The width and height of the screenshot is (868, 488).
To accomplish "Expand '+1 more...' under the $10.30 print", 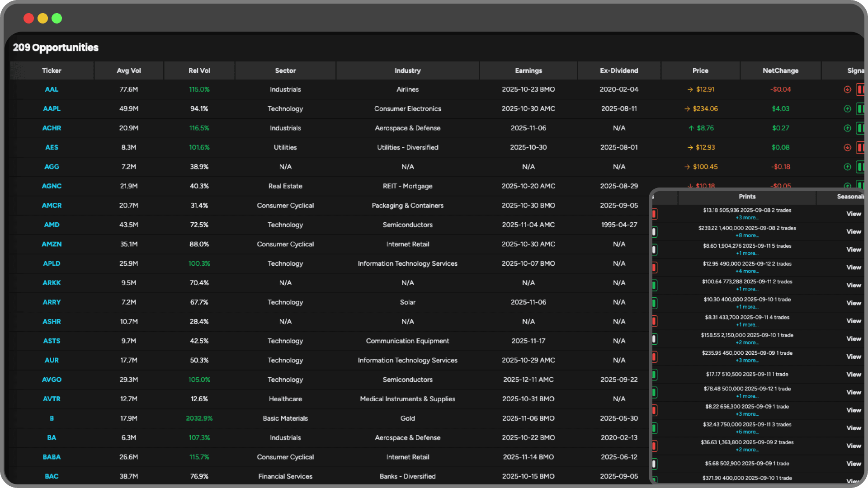I will click(747, 307).
